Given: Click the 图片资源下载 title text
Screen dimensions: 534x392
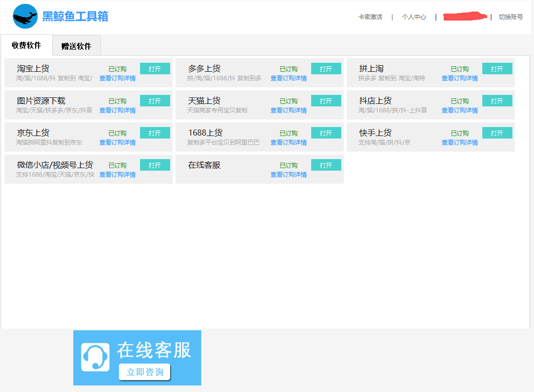Looking at the screenshot, I should tap(41, 100).
